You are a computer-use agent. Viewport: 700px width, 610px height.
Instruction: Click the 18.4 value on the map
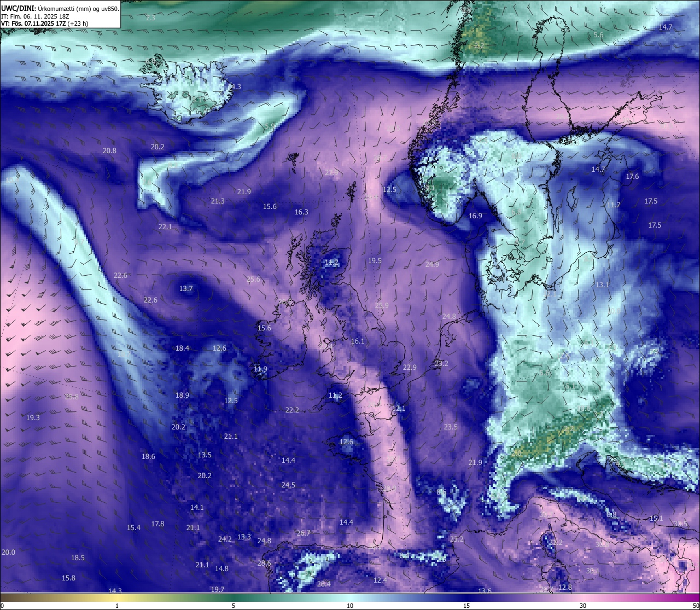(182, 348)
